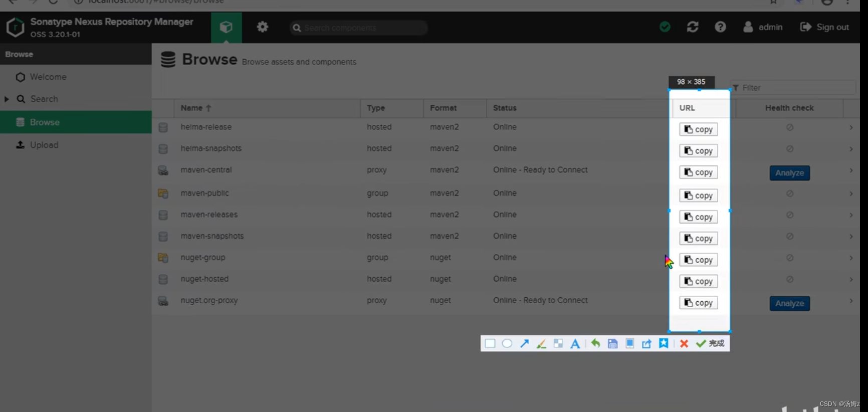
Task: Click maven-central proxy repository icon
Action: pyautogui.click(x=163, y=170)
